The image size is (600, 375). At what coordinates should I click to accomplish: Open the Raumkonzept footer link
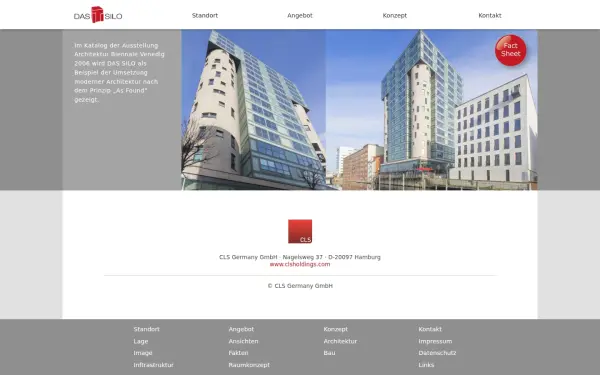click(249, 365)
